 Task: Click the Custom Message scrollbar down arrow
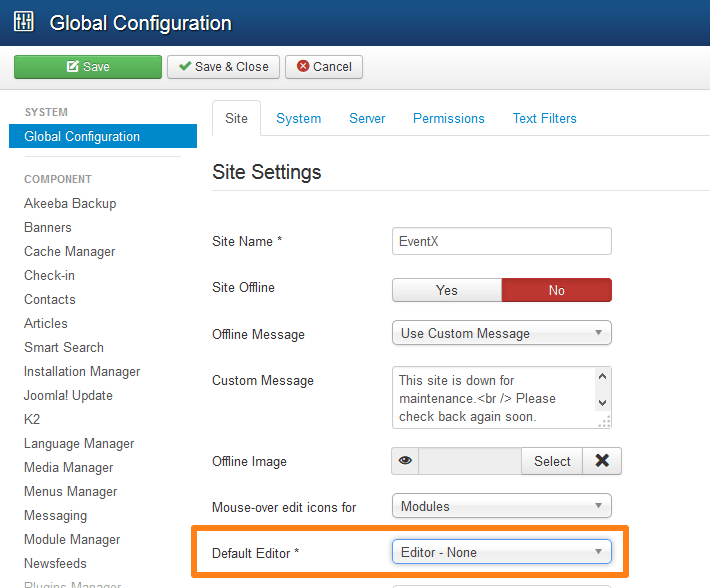(x=602, y=402)
